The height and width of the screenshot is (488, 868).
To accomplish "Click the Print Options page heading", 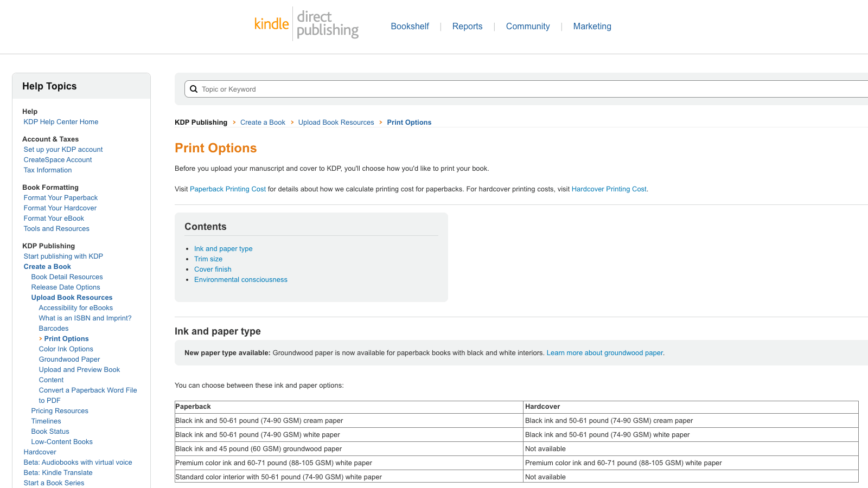I will (x=216, y=148).
